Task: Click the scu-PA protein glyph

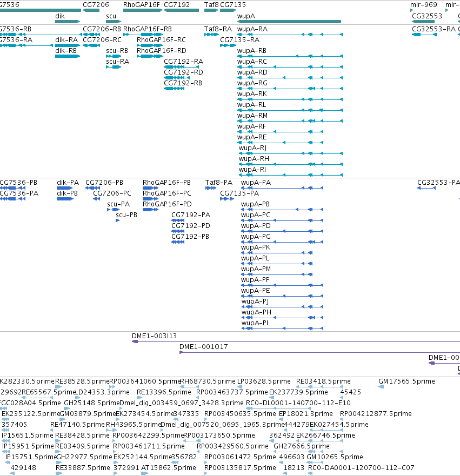Action: coord(114,210)
